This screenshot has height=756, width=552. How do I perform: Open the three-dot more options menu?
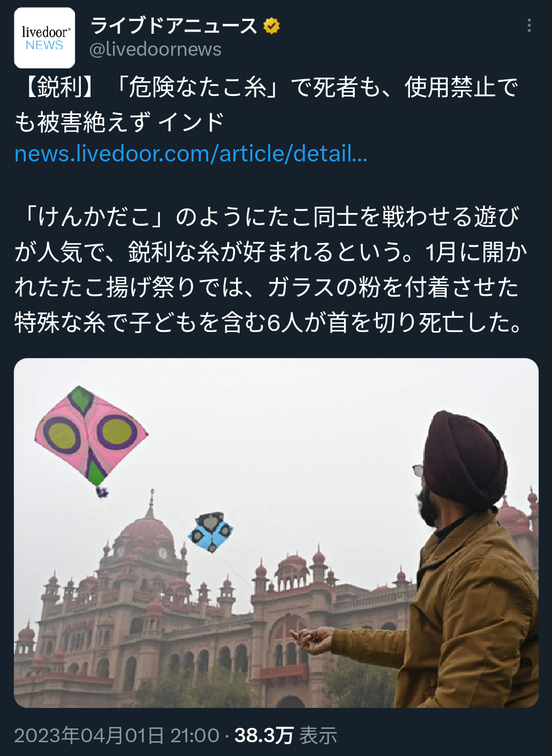(529, 26)
